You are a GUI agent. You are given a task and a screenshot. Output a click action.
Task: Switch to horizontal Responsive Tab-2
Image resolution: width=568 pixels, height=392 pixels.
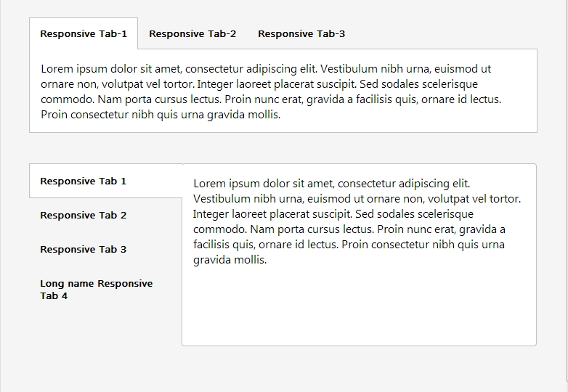[x=192, y=33]
